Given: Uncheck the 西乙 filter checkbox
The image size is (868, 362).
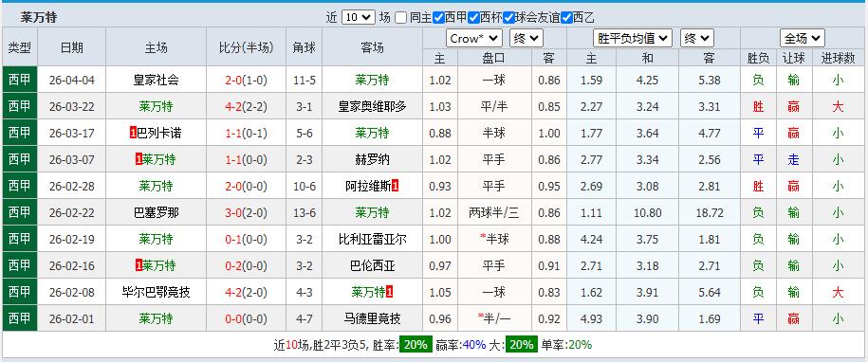Looking at the screenshot, I should point(566,17).
